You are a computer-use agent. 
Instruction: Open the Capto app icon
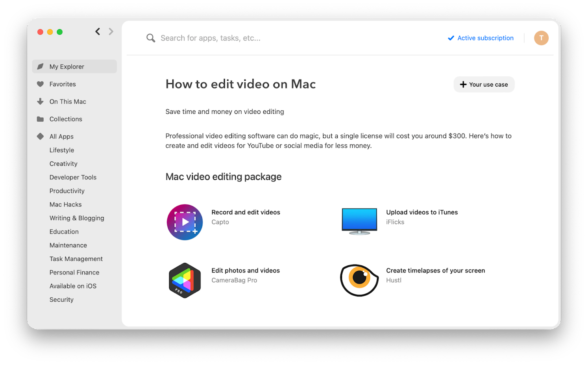click(185, 222)
